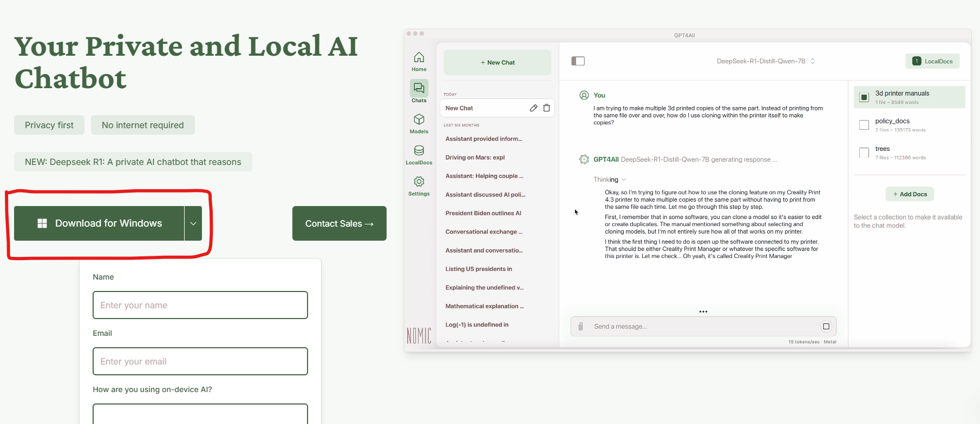Click the + Add Docs button
This screenshot has width=980, height=424.
pos(910,194)
